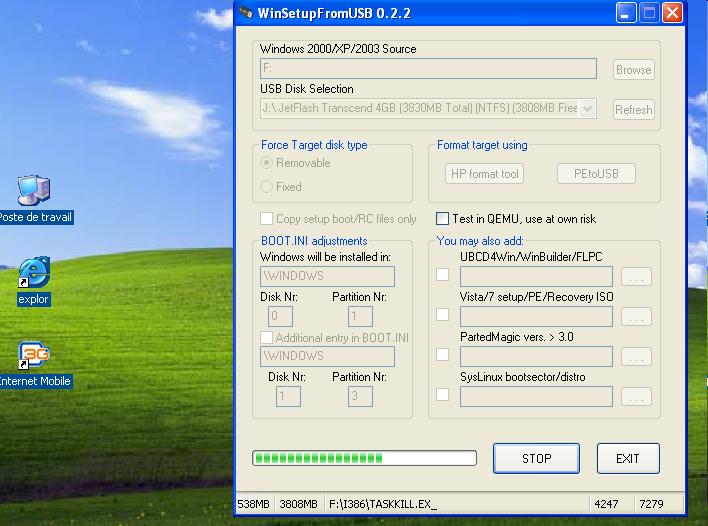Enable Test in QEMU checkbox

[442, 219]
